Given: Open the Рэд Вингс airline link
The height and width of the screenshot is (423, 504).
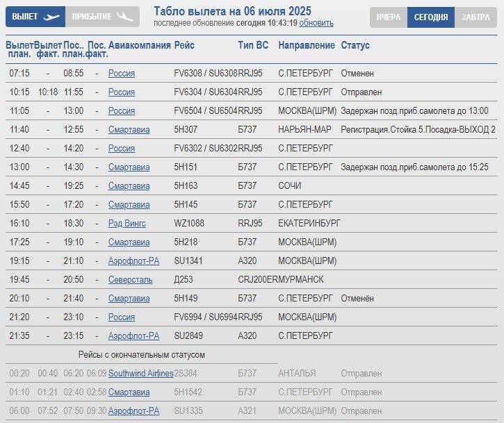Looking at the screenshot, I should [127, 223].
